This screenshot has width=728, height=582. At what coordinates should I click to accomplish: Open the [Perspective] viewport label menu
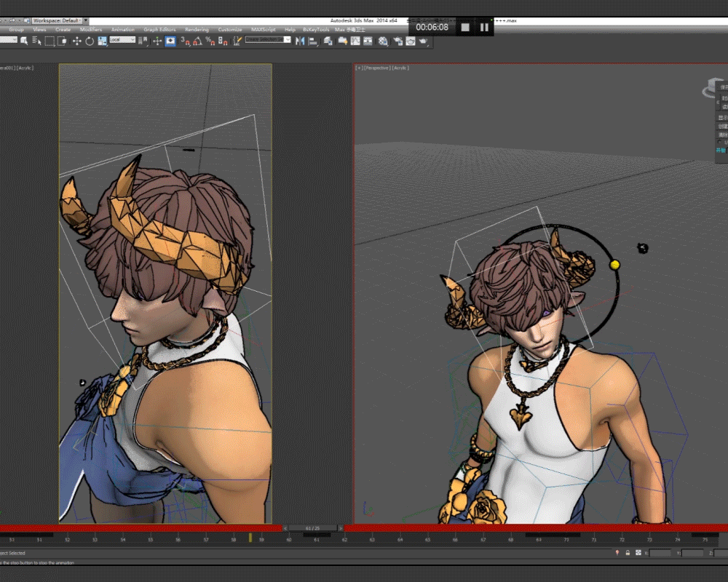coord(376,68)
